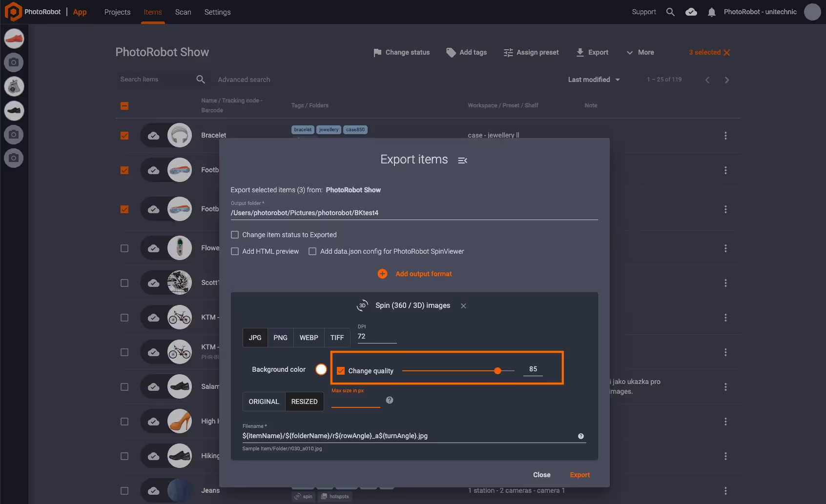
Task: Click the Output folder path field
Action: pos(414,213)
